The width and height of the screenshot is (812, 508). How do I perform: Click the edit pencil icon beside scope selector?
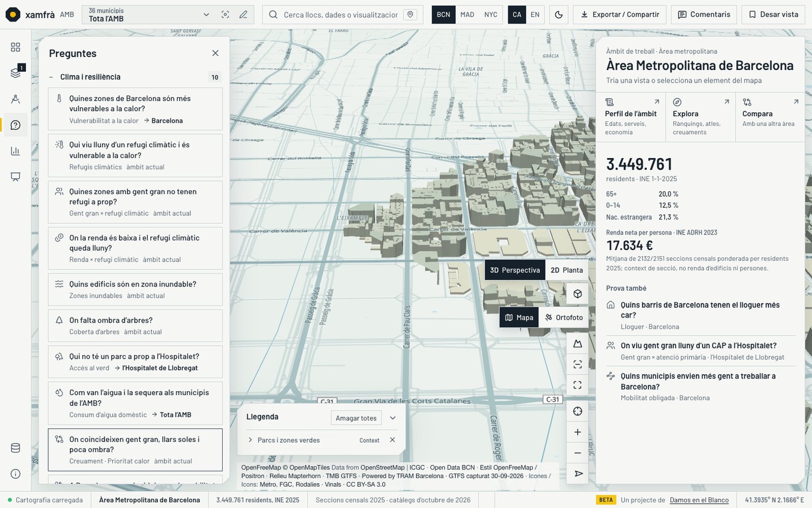click(244, 15)
